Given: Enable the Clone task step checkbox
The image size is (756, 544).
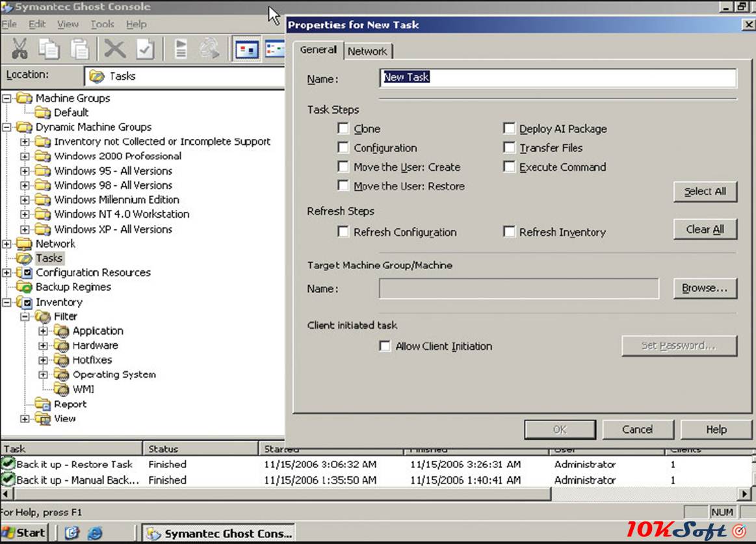Looking at the screenshot, I should click(343, 128).
